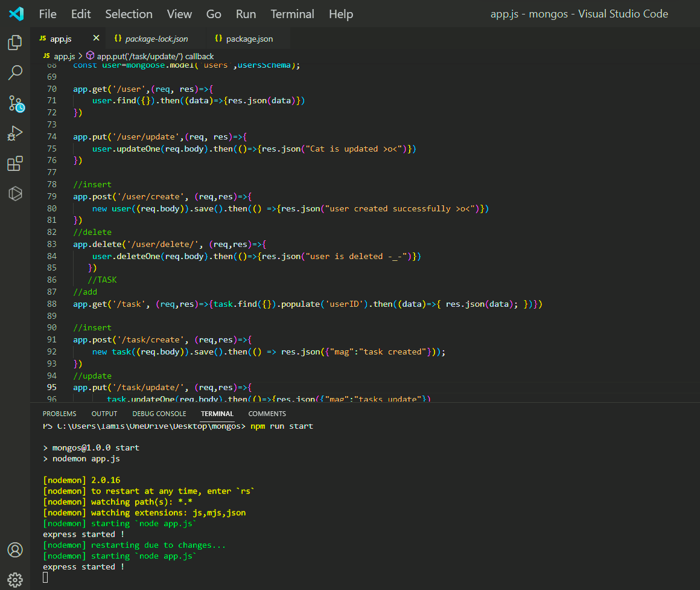Open the Go menu
The width and height of the screenshot is (700, 590).
pyautogui.click(x=214, y=14)
